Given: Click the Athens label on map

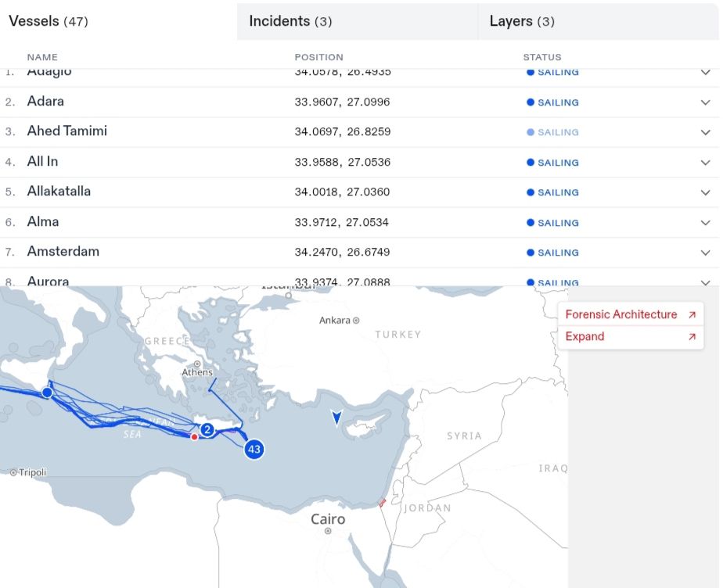Looking at the screenshot, I should (197, 372).
